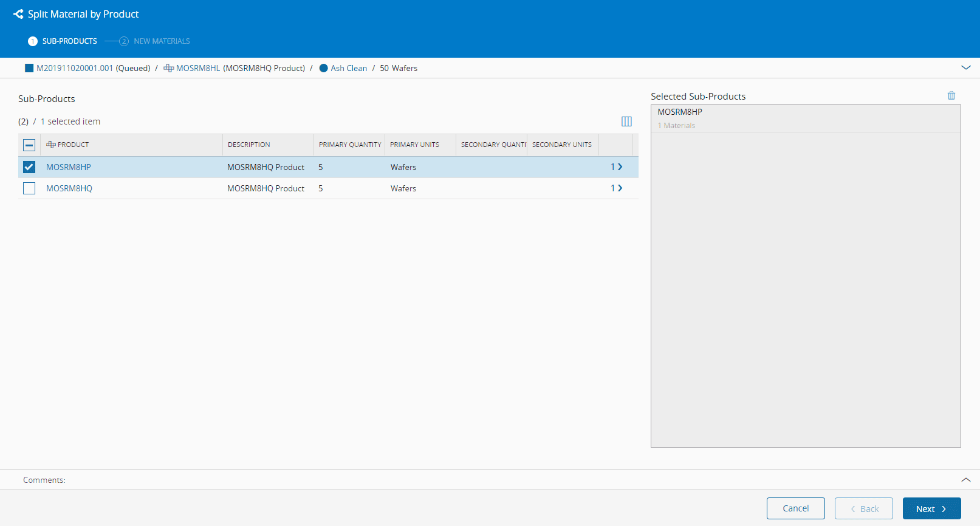Open the MOSRM8HQ product link
Viewport: 980px width, 526px height.
[69, 188]
